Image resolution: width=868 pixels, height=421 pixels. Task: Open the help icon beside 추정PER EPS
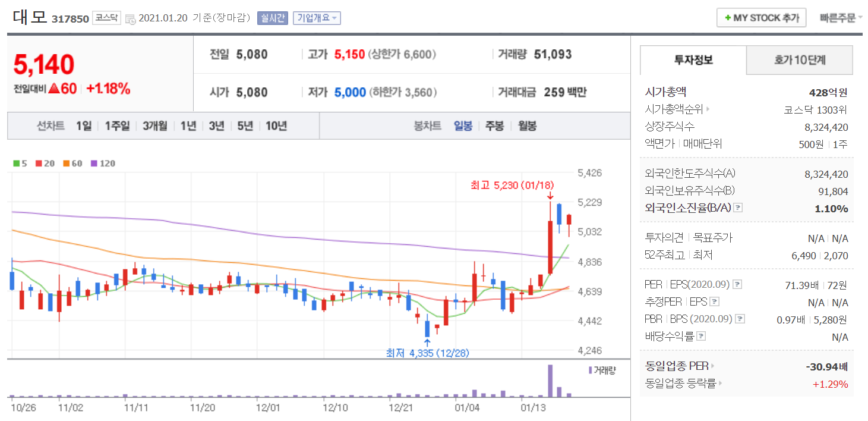(715, 301)
